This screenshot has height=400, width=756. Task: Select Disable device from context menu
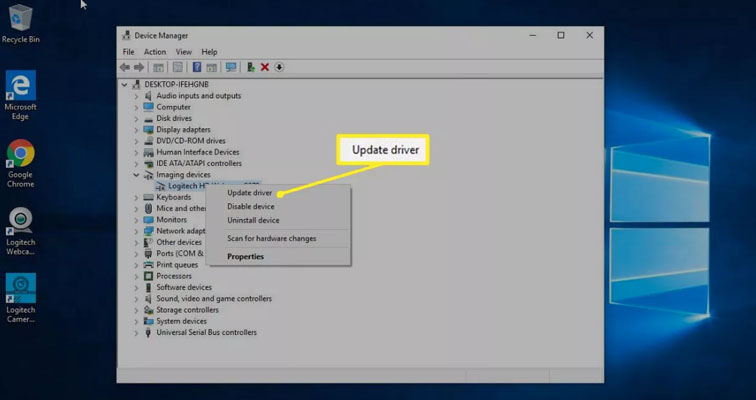(250, 207)
